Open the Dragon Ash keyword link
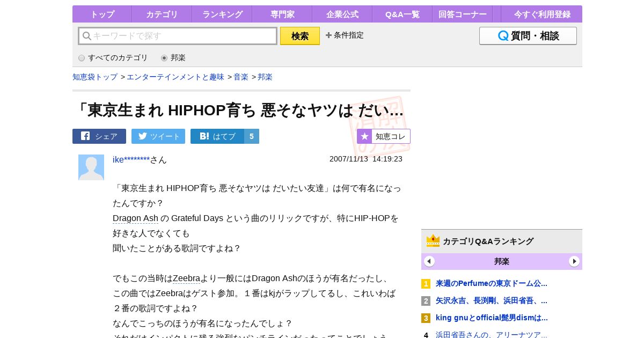The height and width of the screenshot is (338, 644). [x=135, y=218]
